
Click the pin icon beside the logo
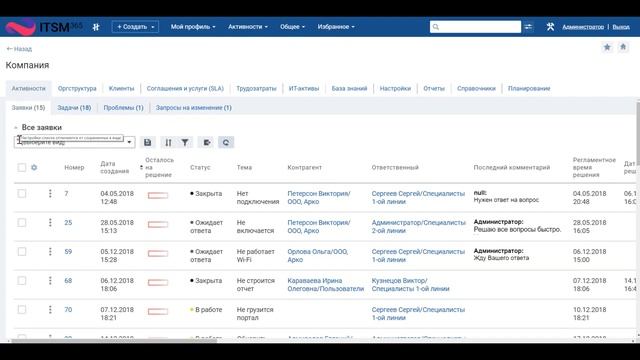(96, 27)
